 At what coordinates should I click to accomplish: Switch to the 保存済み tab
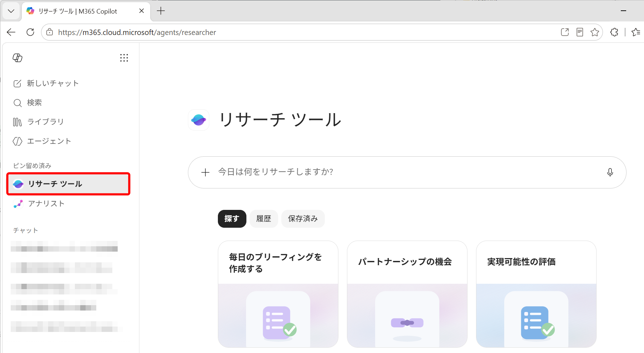(x=303, y=219)
